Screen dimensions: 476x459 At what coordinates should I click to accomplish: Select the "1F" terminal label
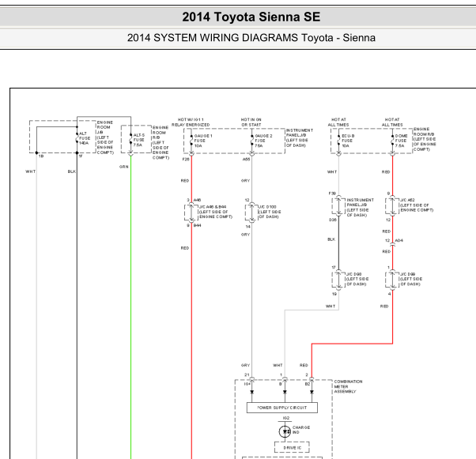[x=80, y=156]
